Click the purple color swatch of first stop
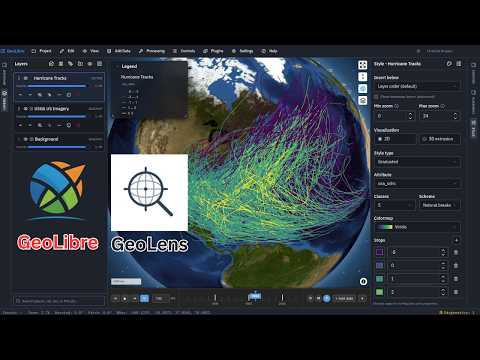 click(x=380, y=252)
